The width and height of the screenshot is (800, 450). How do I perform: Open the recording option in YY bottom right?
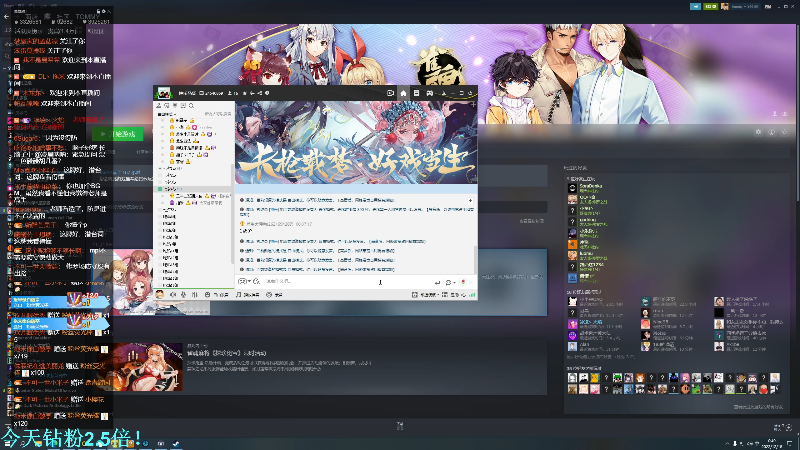[x=424, y=295]
